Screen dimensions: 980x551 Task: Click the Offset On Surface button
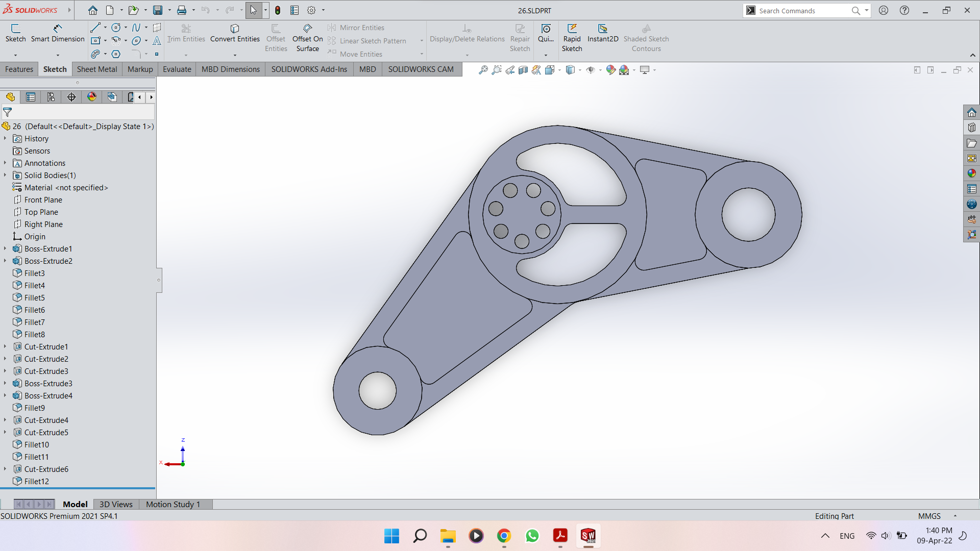pyautogui.click(x=307, y=38)
